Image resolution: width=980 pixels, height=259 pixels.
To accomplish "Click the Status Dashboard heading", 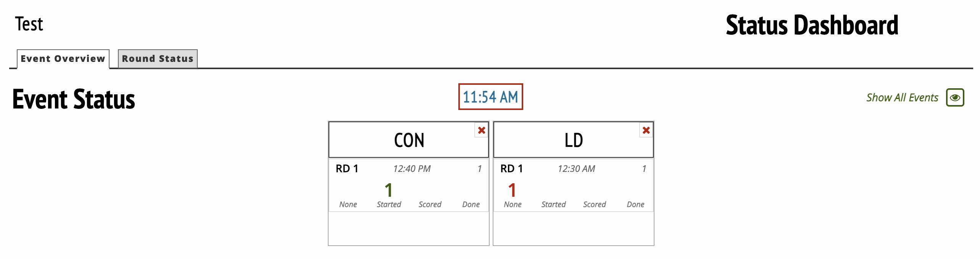I will tap(812, 25).
